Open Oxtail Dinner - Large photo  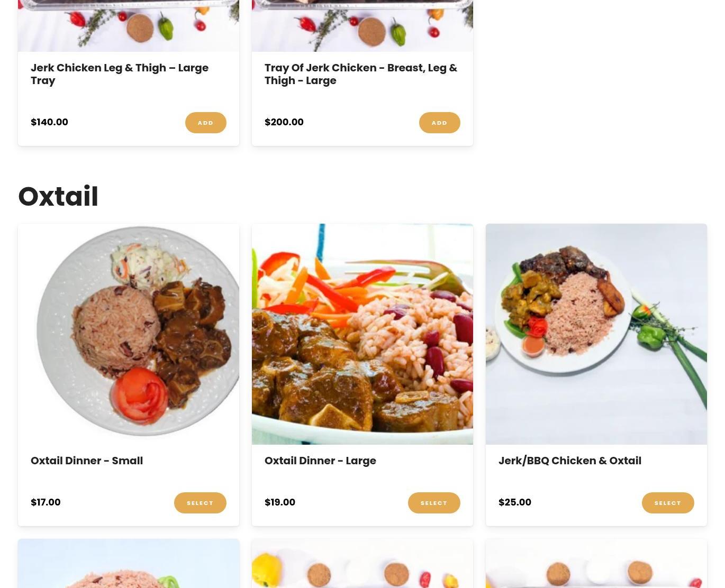(362, 334)
